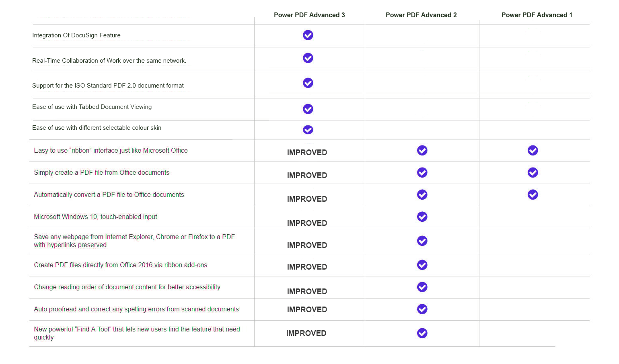Click 'Support for the ISO Standard PDF 2.0' text

pos(108,86)
